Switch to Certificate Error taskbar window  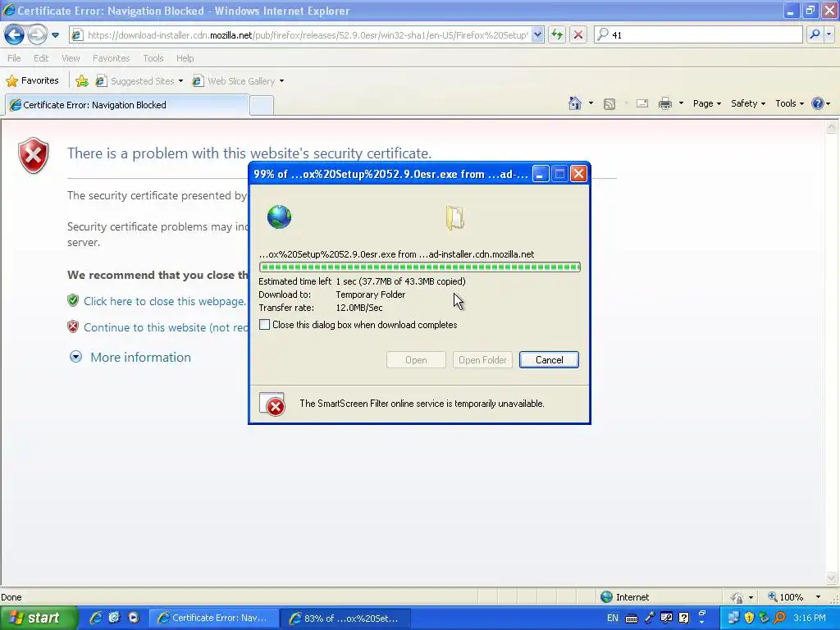[x=213, y=619]
